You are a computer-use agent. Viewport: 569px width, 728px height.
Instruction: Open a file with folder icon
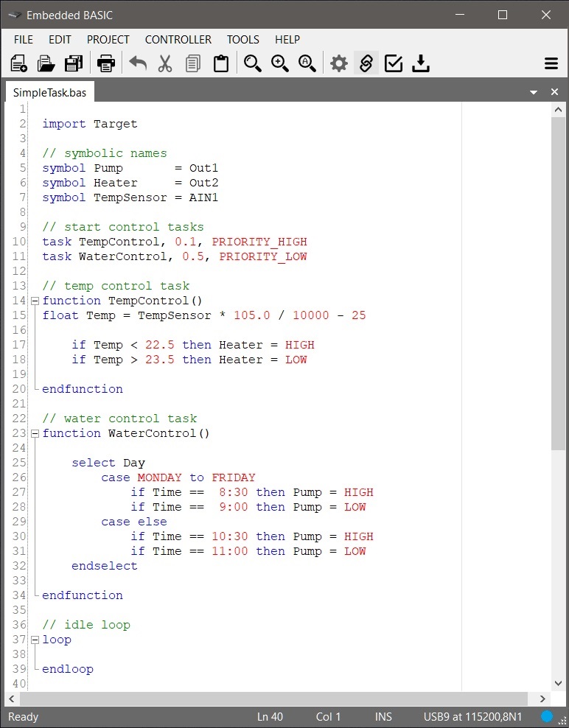tap(46, 63)
